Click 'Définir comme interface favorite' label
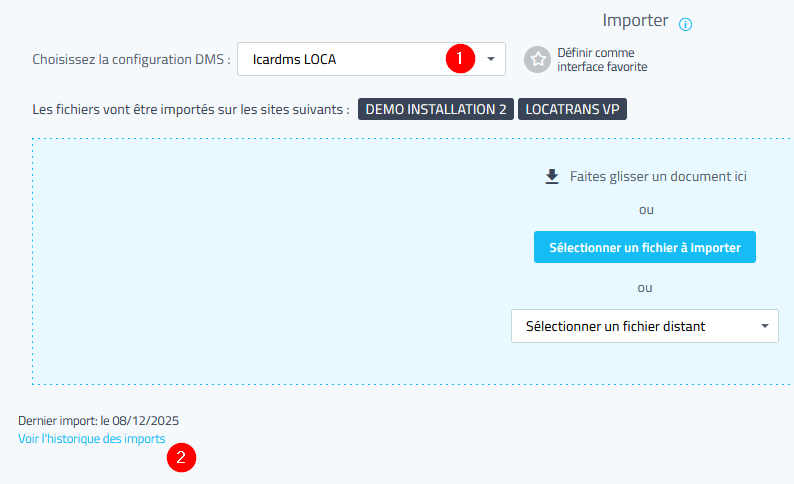Screen dimensions: 794x484 (602, 60)
